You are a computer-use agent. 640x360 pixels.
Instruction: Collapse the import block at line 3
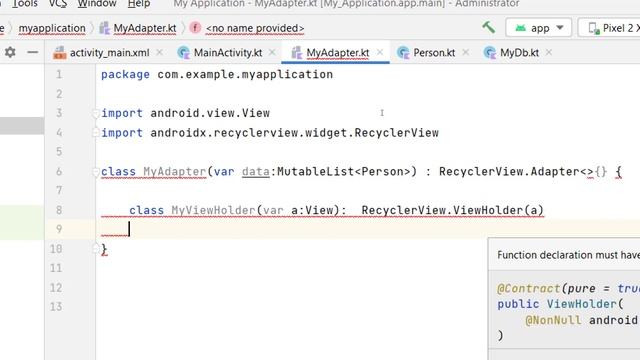point(95,113)
